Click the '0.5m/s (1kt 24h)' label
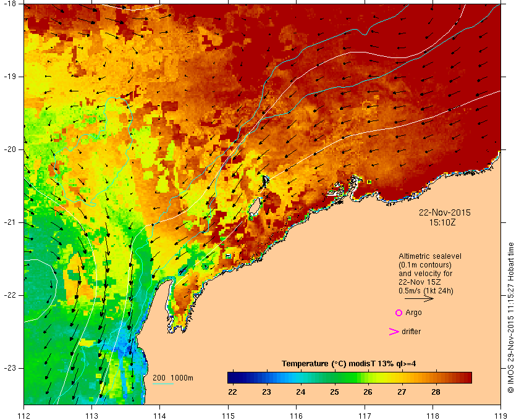This screenshot has width=519, height=420. pyautogui.click(x=426, y=290)
